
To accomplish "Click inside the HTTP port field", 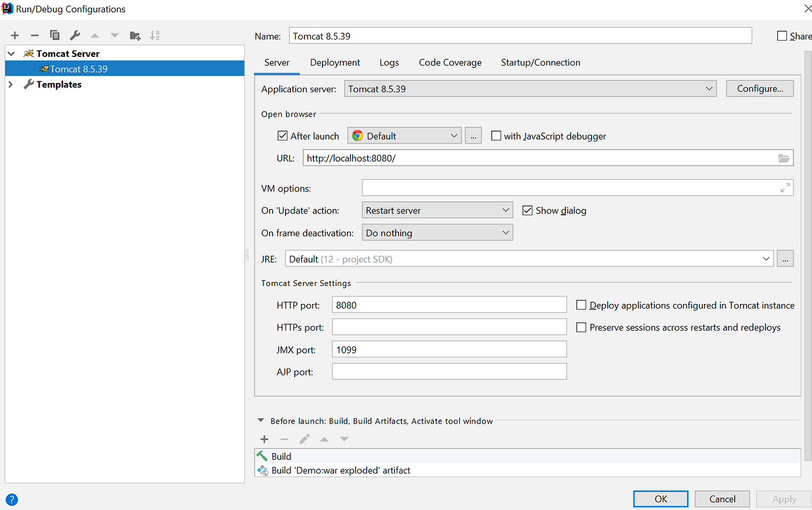I will [449, 305].
